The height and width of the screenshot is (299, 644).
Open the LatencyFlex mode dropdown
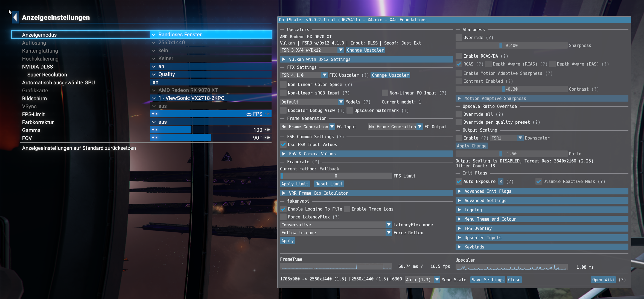coord(336,225)
